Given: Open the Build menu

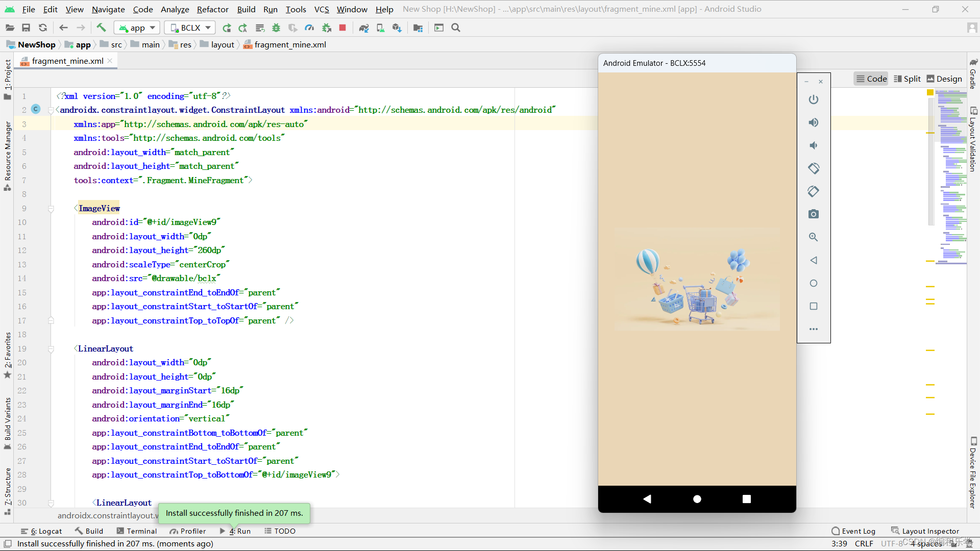Looking at the screenshot, I should [x=246, y=9].
